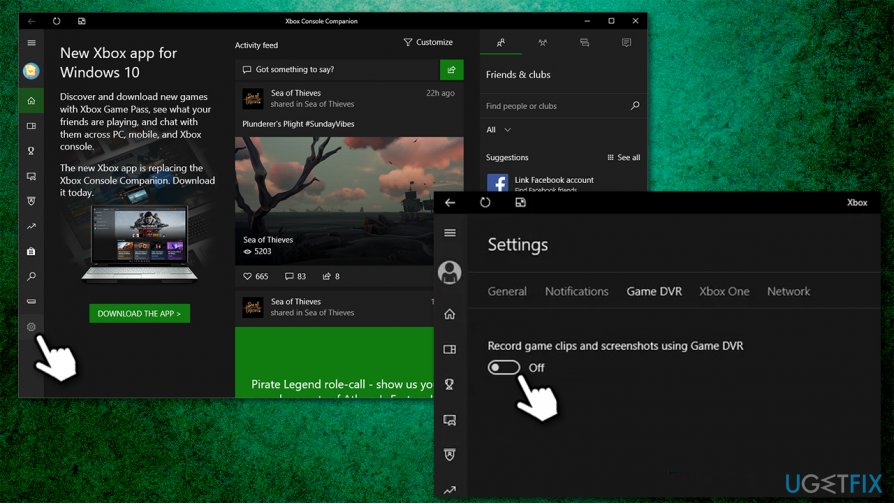Click multi-window icon in Xbox Settings window
Viewport: 894px width, 504px height.
coord(521,202)
